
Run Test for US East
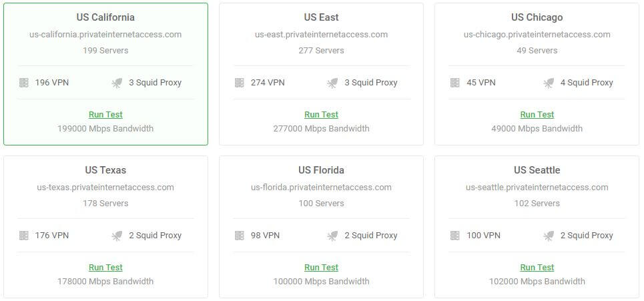coord(321,115)
